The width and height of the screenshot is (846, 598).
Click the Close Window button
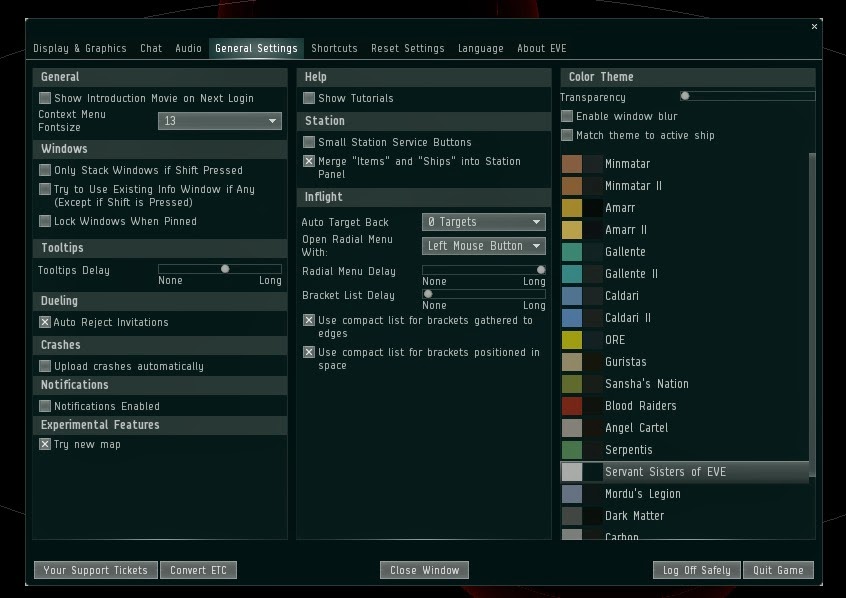pos(424,570)
